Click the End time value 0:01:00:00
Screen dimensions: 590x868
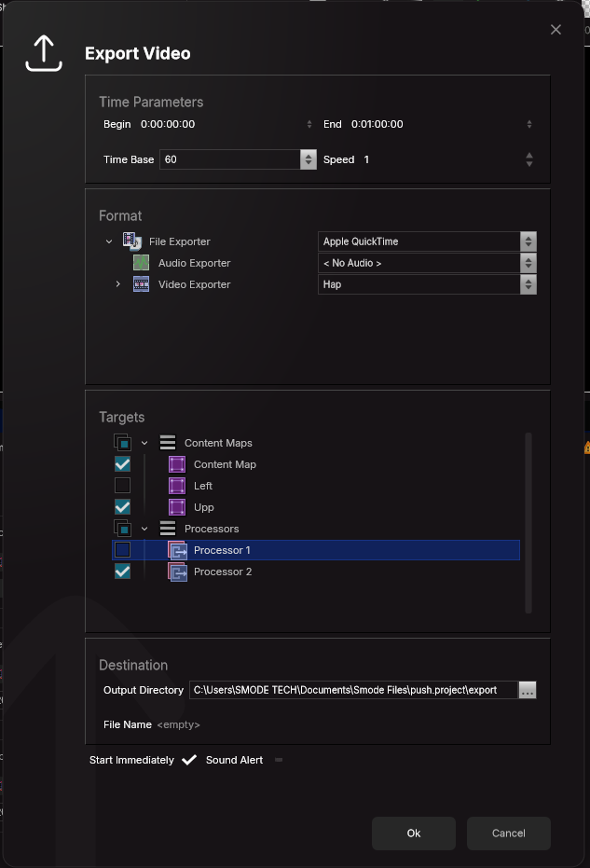tap(377, 124)
